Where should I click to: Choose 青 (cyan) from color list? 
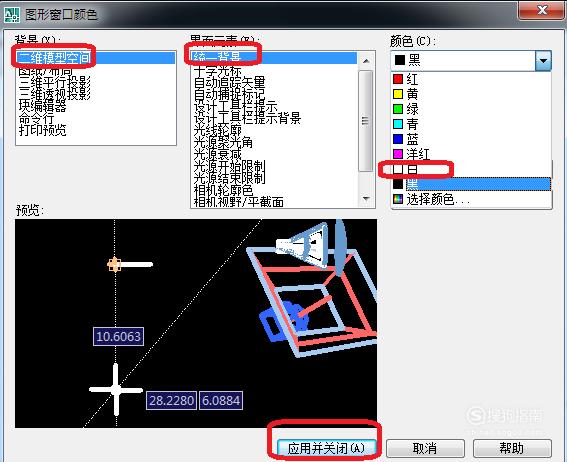point(472,124)
